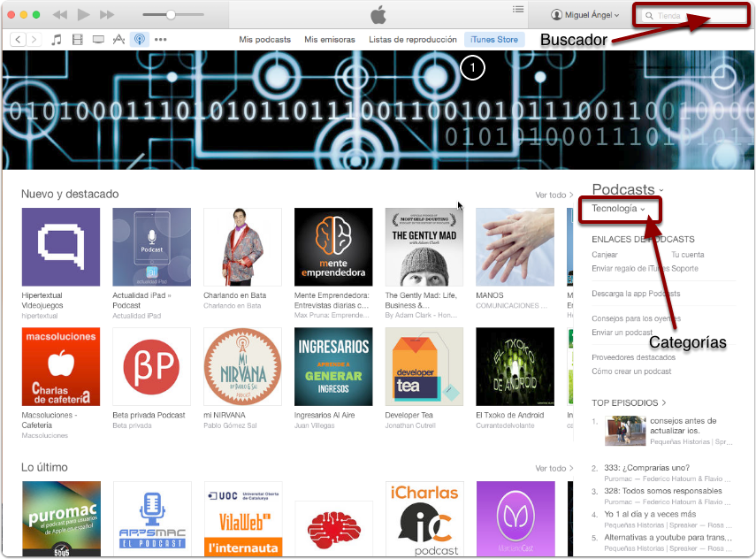The width and height of the screenshot is (756, 559).
Task: Switch to the Movies library icon
Action: 78,40
